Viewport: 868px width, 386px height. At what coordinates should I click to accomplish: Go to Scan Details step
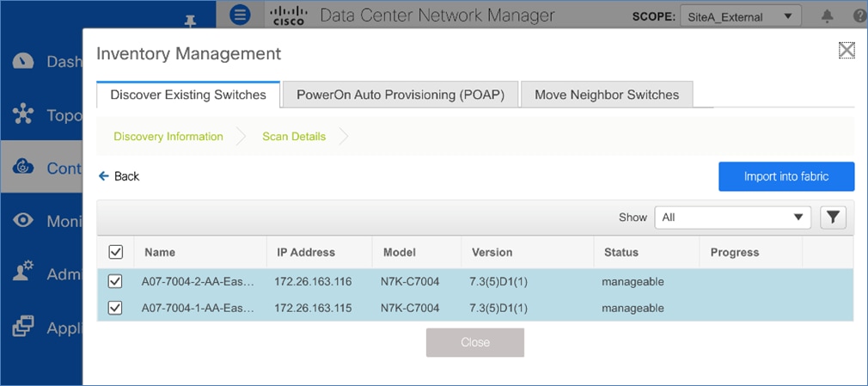click(294, 136)
